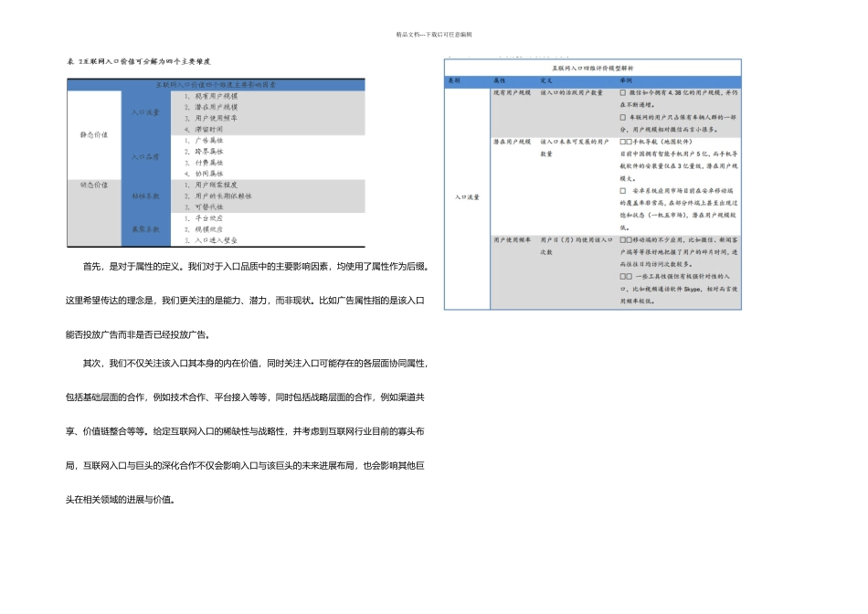Click the line starting '移动端的不少应用，比如微信'

point(679,240)
